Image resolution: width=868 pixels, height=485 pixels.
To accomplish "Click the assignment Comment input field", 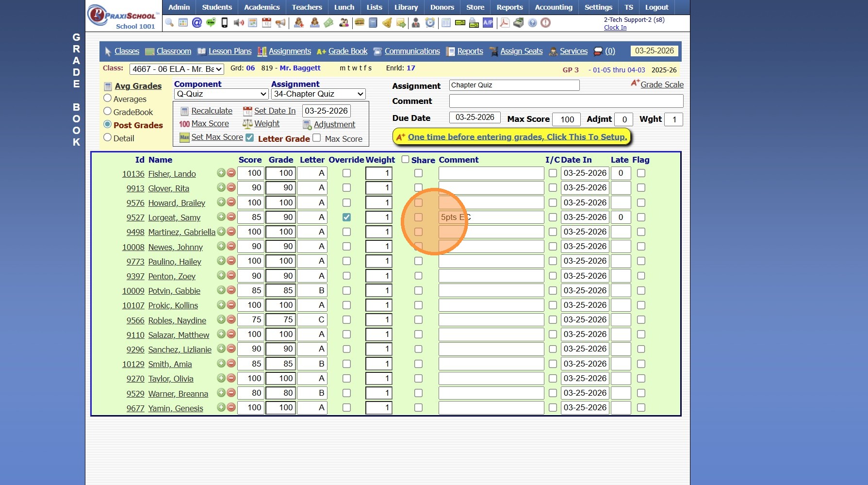I will pyautogui.click(x=566, y=101).
